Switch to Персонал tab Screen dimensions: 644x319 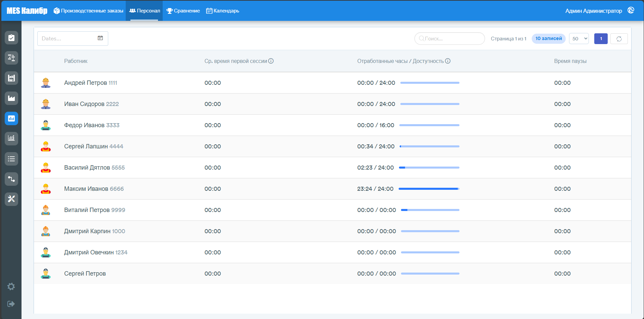[144, 11]
